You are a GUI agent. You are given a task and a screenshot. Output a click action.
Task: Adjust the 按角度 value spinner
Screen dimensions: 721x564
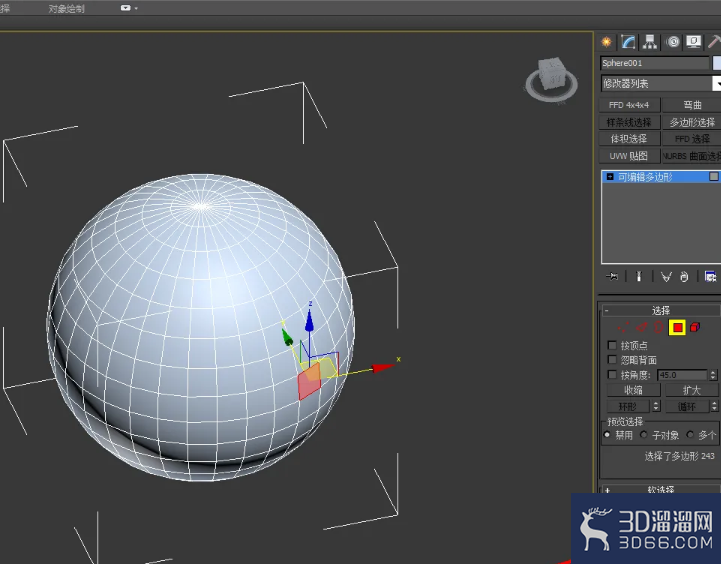[x=713, y=375]
